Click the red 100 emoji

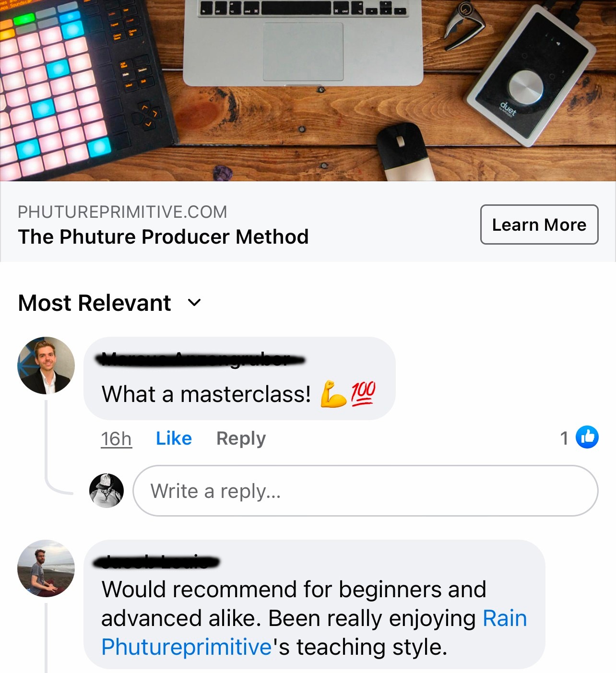coord(363,393)
